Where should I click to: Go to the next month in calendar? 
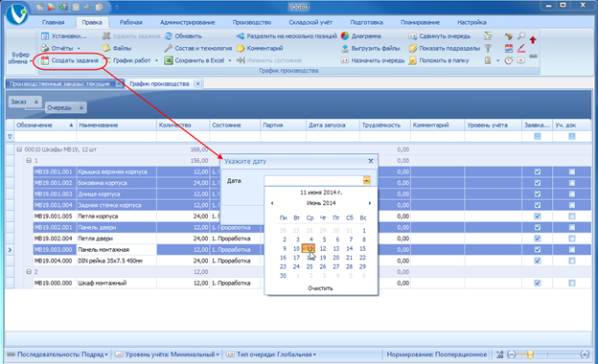(369, 203)
